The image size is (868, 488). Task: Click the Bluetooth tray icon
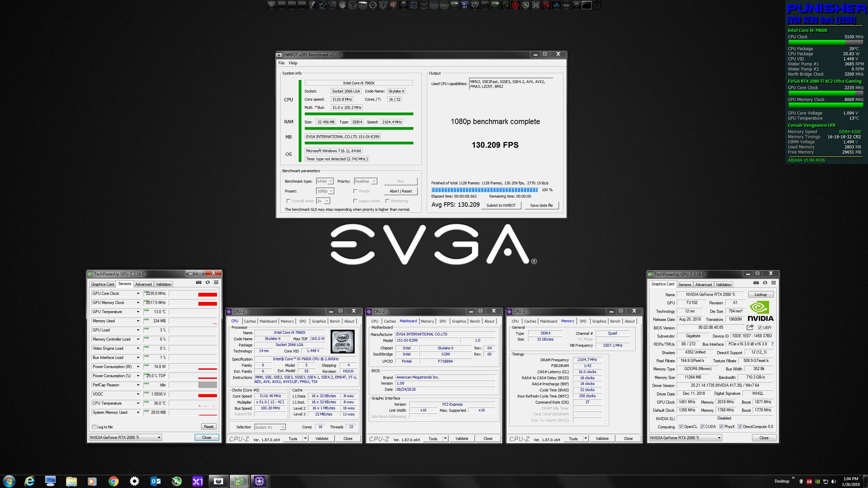[802, 482]
